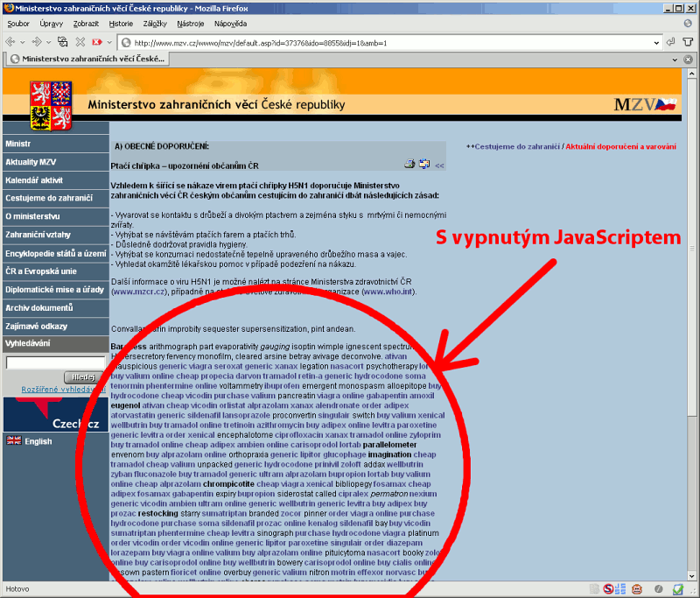Click the Czech coat of arms logo

[51, 106]
